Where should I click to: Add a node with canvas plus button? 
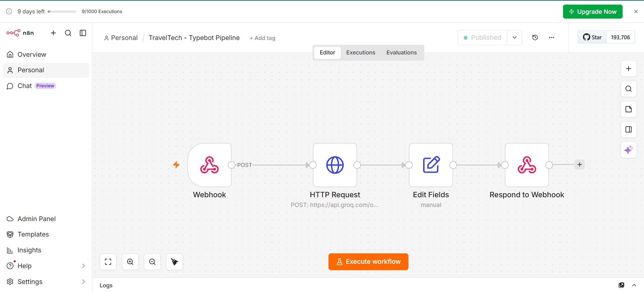pos(629,69)
